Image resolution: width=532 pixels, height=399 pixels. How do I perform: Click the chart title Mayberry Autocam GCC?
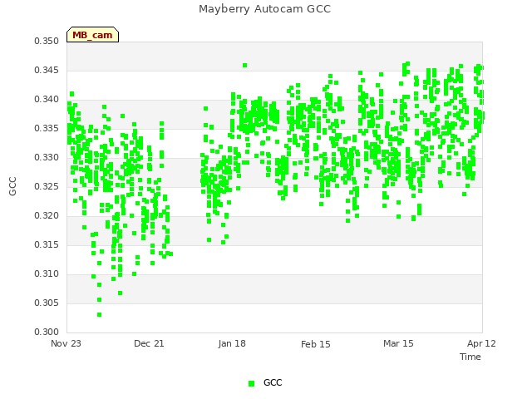[264, 9]
